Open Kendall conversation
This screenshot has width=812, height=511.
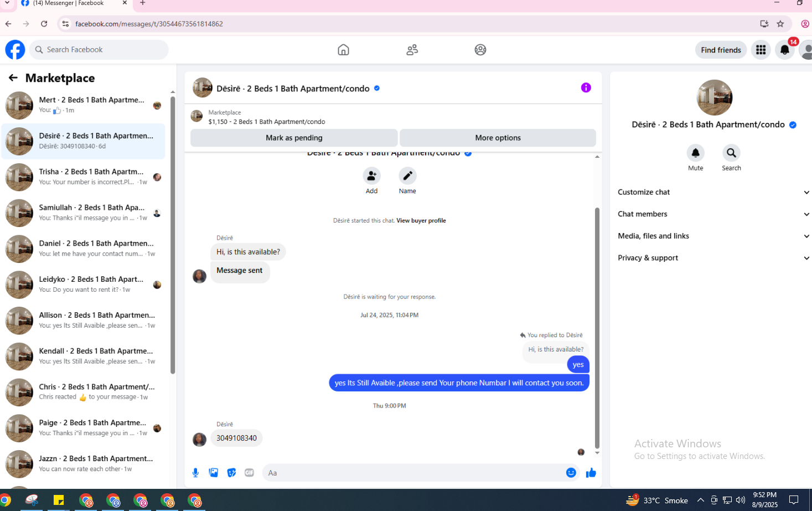click(x=83, y=357)
